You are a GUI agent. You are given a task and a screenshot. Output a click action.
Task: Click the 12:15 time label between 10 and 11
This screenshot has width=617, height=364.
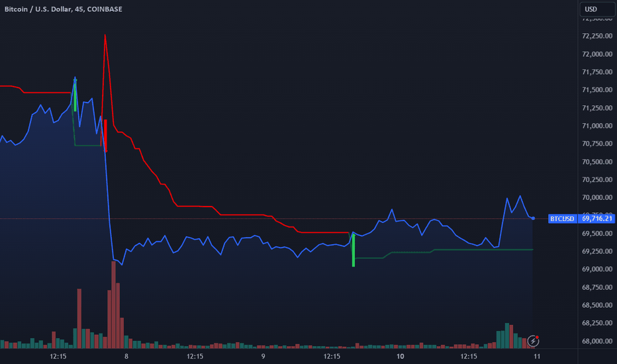coord(469,357)
